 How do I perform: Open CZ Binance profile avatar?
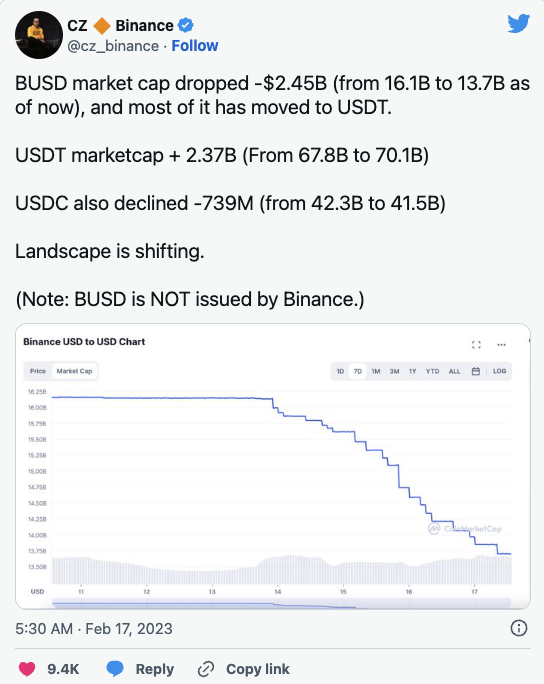pyautogui.click(x=39, y=35)
